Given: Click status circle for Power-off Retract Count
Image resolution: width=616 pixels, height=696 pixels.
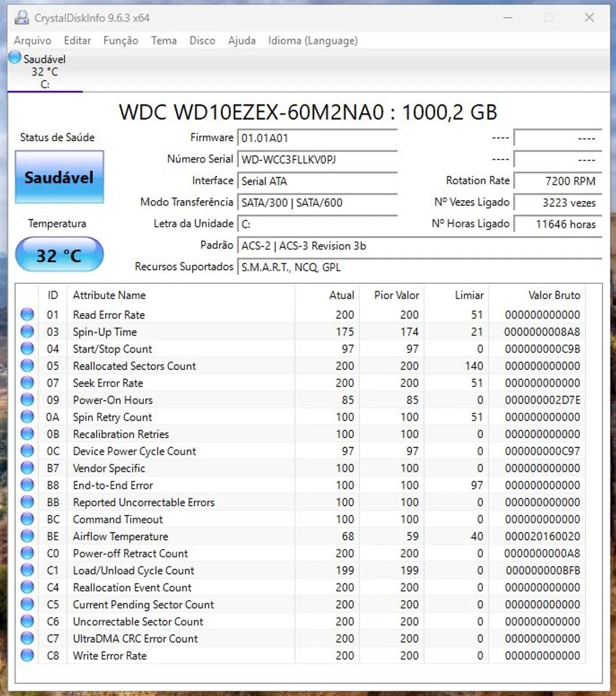Looking at the screenshot, I should (x=27, y=553).
